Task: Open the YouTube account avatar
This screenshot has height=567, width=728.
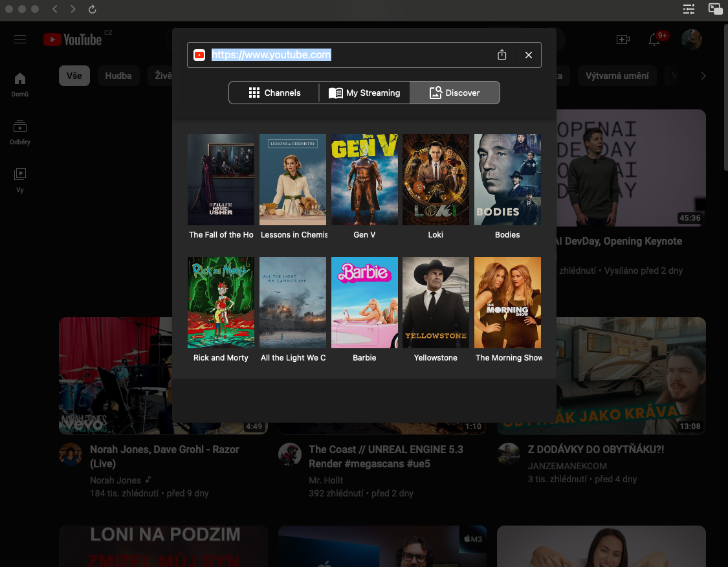Action: tap(691, 39)
